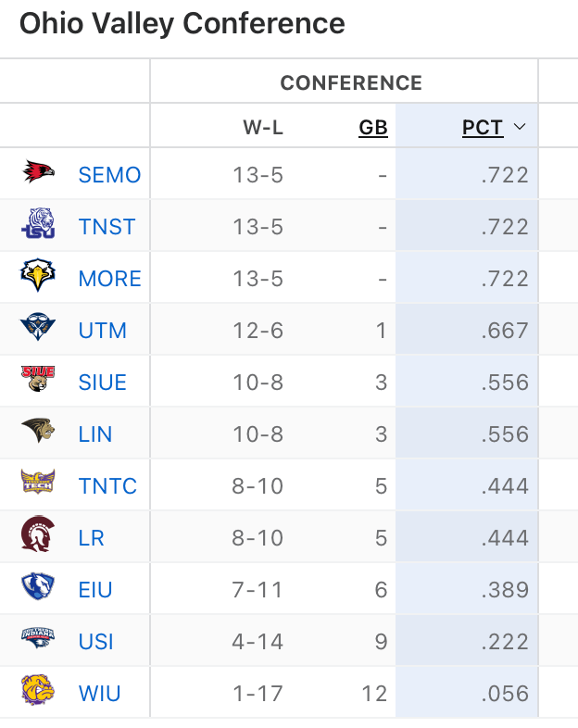Go to the UTM team link

pyautogui.click(x=103, y=331)
